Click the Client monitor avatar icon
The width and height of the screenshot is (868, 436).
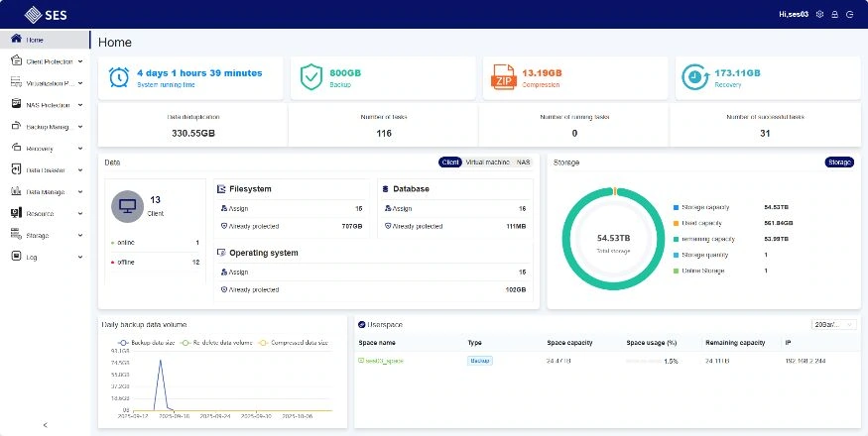(128, 206)
